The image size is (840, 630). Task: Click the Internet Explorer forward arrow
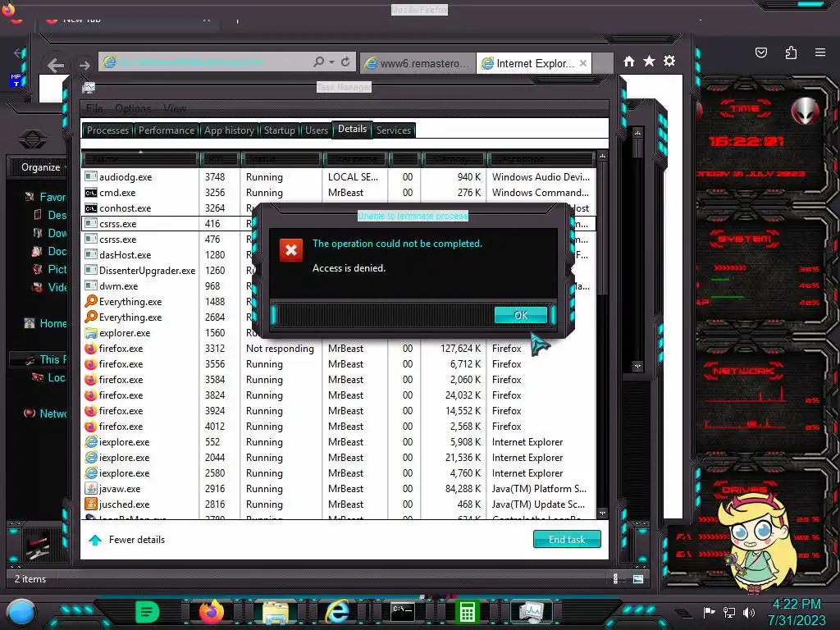(84, 66)
